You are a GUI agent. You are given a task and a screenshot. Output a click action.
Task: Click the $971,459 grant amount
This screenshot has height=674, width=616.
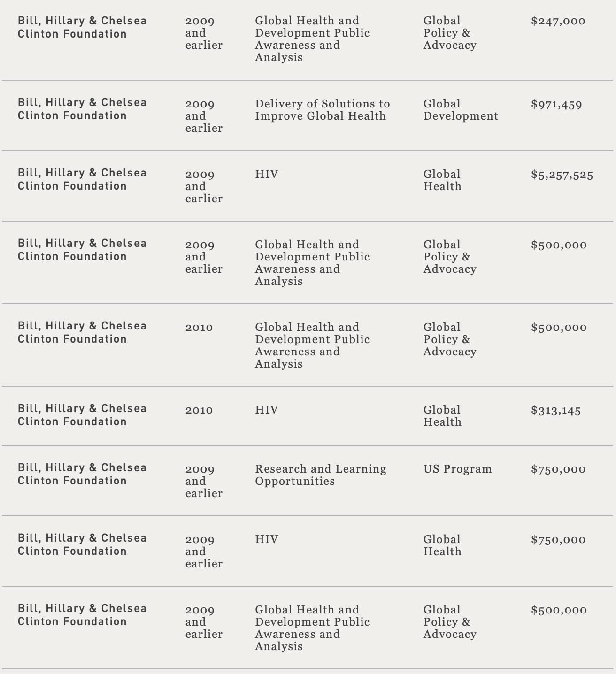[556, 105]
